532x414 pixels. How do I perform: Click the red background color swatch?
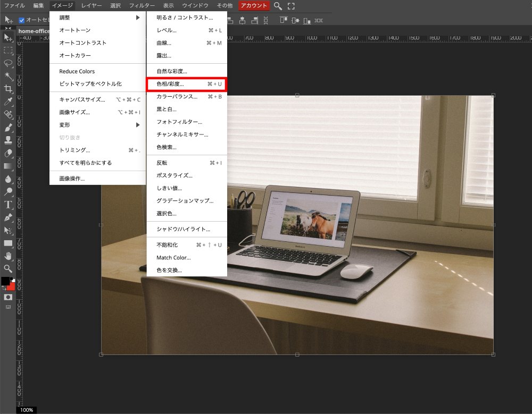[12, 287]
